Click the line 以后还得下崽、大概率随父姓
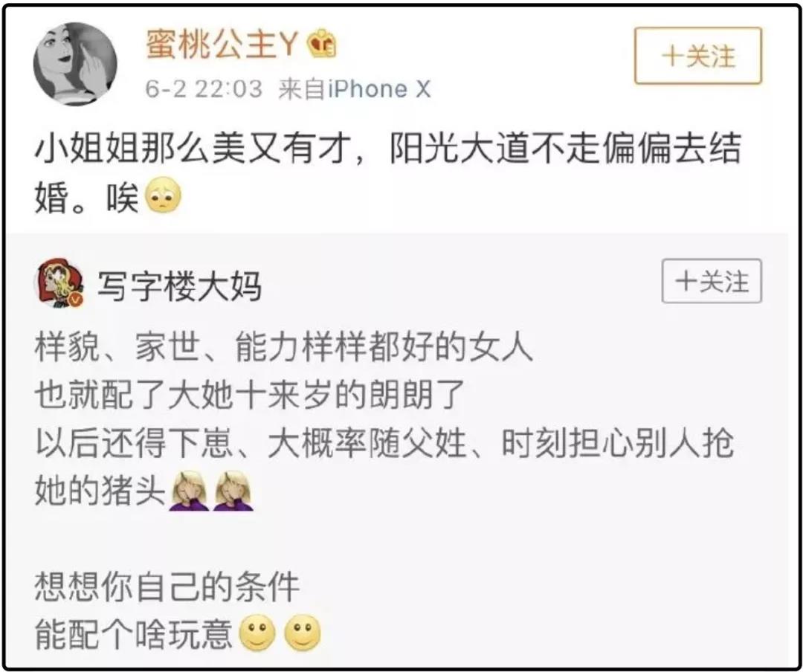803x672 pixels. click(250, 442)
